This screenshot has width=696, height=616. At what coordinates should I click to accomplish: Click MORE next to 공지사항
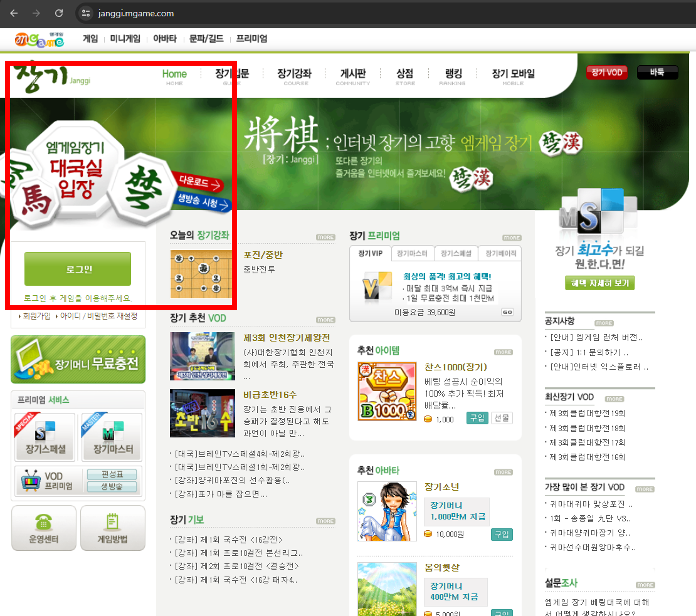coord(604,323)
